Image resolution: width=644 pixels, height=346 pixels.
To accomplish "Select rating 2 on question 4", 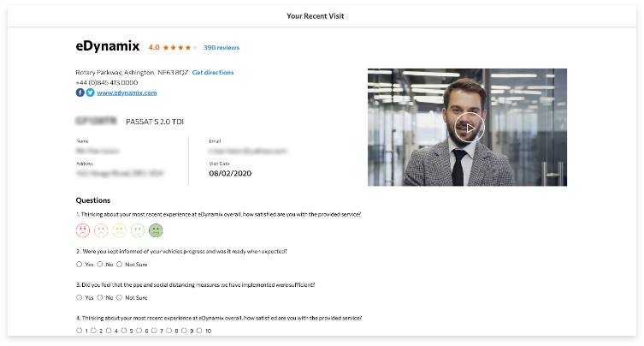I will [x=93, y=331].
